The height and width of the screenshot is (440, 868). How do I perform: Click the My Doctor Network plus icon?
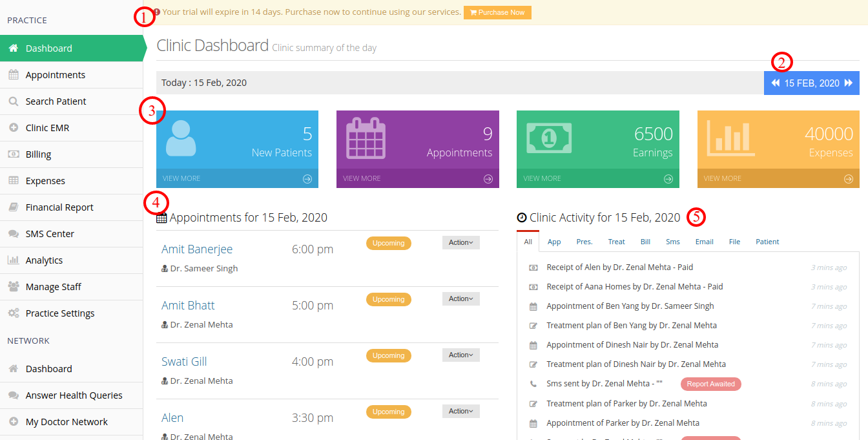coord(13,422)
